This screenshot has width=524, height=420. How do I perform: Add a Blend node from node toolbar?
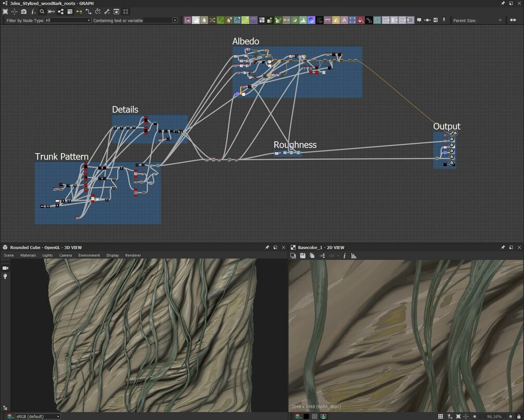(196, 20)
